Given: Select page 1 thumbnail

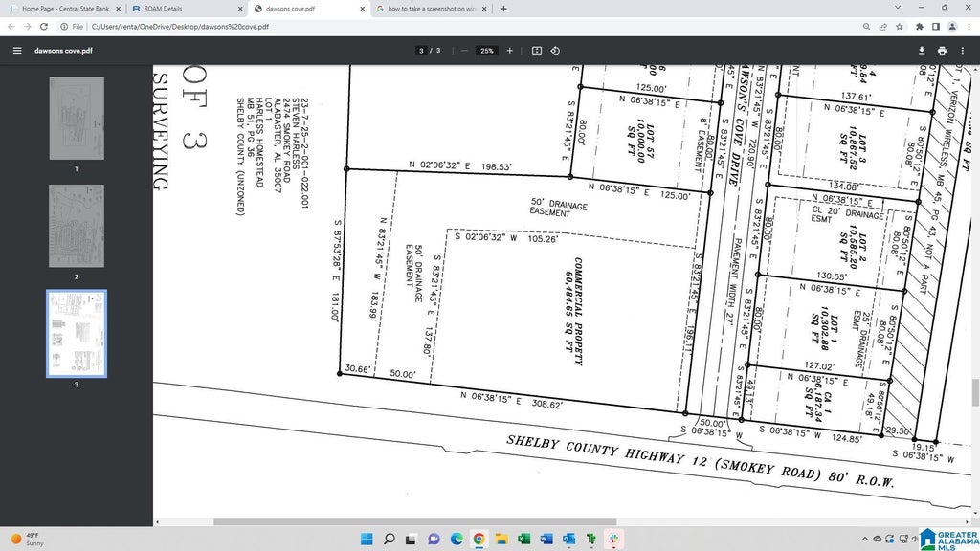Looking at the screenshot, I should point(77,118).
